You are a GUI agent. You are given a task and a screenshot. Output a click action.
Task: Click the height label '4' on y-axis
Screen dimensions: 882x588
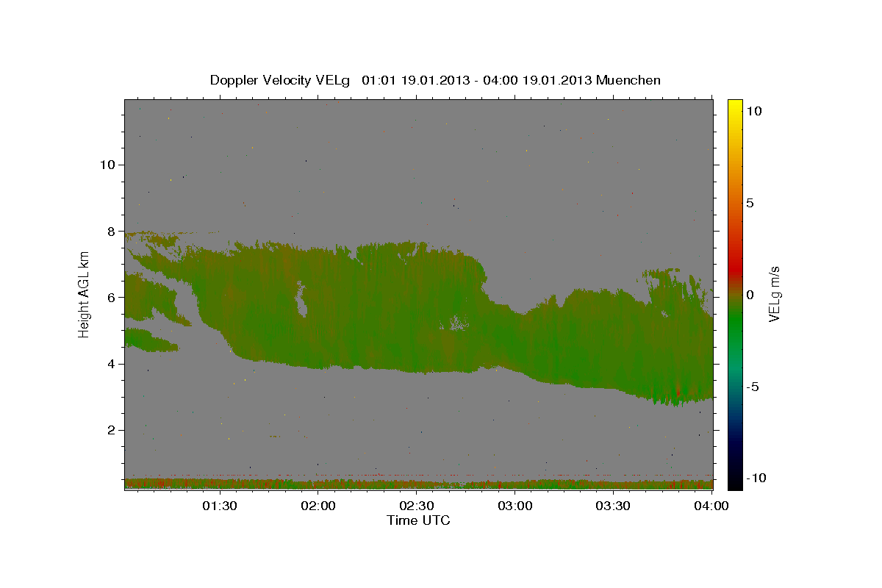[110, 363]
